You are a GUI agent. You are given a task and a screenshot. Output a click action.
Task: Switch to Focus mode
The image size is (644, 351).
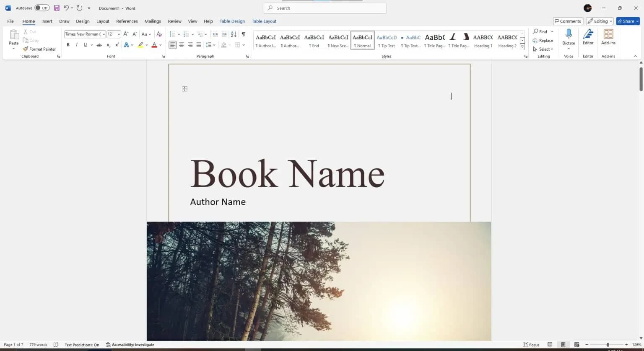click(x=531, y=345)
